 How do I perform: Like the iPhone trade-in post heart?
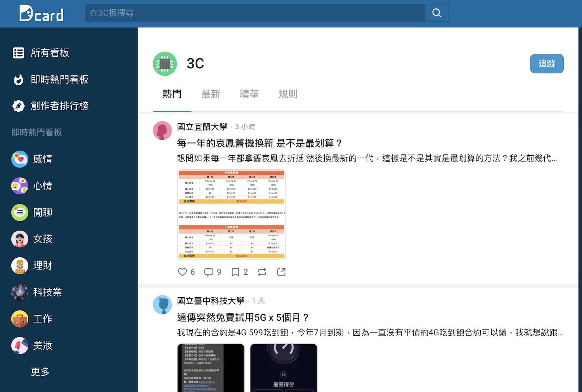(x=182, y=272)
